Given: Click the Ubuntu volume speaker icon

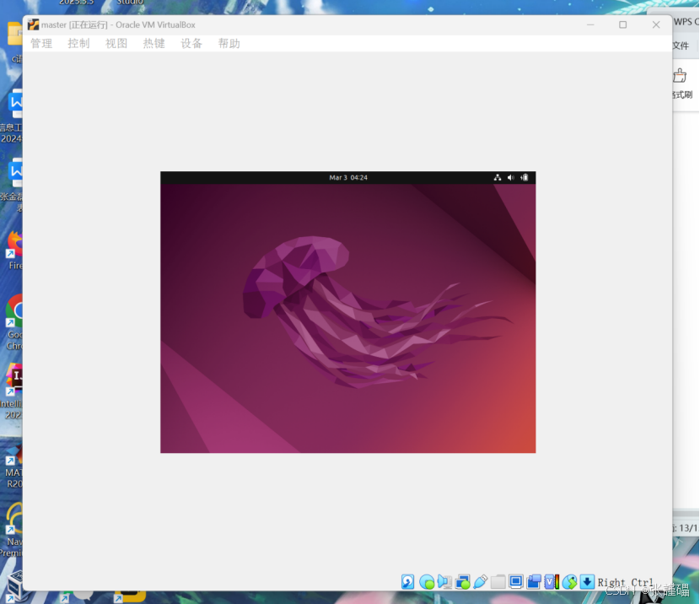Looking at the screenshot, I should (x=511, y=177).
